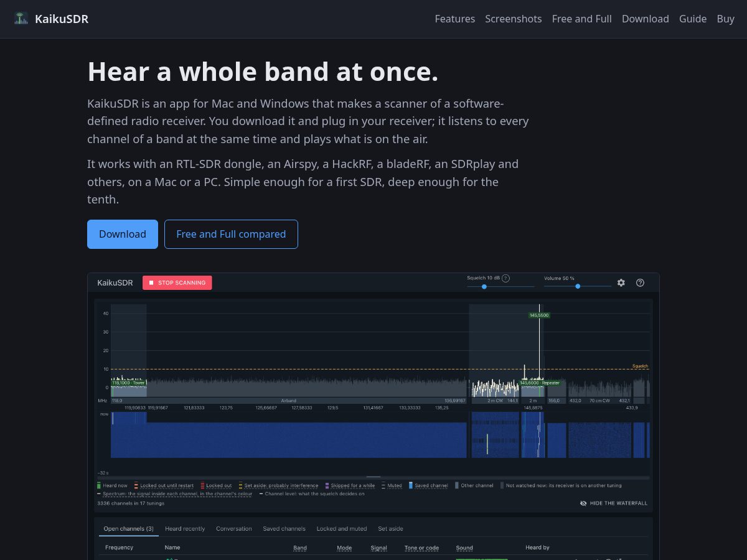Adjust the Squelch slider handle
This screenshot has height=560, width=747.
click(484, 286)
